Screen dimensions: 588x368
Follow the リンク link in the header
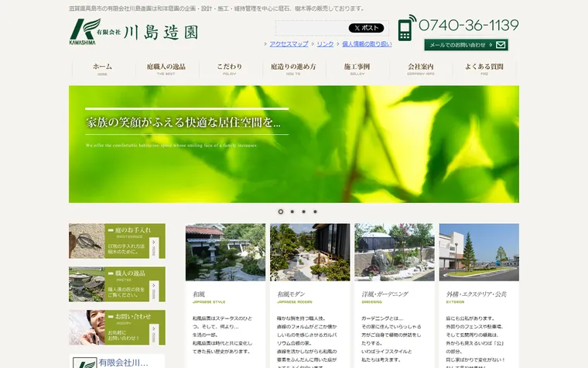[x=325, y=44]
